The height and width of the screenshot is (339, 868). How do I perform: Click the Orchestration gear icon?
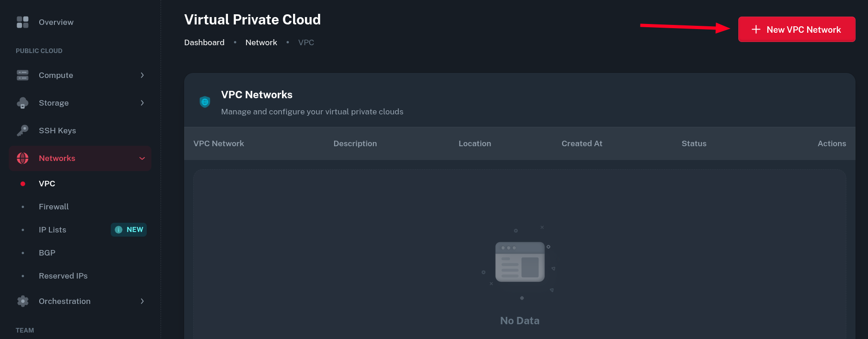pyautogui.click(x=23, y=301)
